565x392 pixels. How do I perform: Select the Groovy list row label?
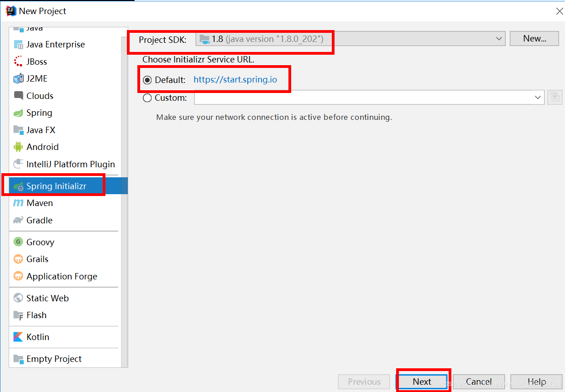[x=40, y=242]
